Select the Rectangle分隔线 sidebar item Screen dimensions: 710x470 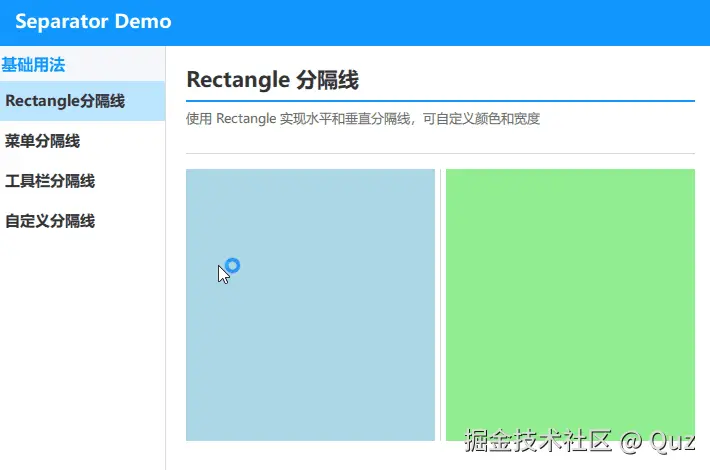tap(82, 101)
